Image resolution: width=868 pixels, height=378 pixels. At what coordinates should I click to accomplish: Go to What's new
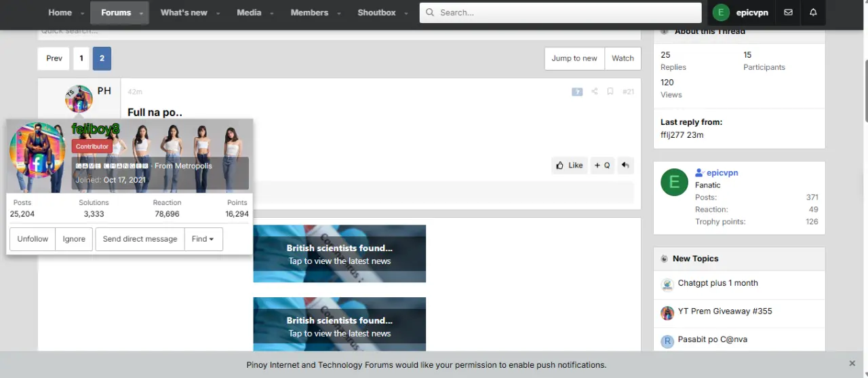click(x=184, y=12)
